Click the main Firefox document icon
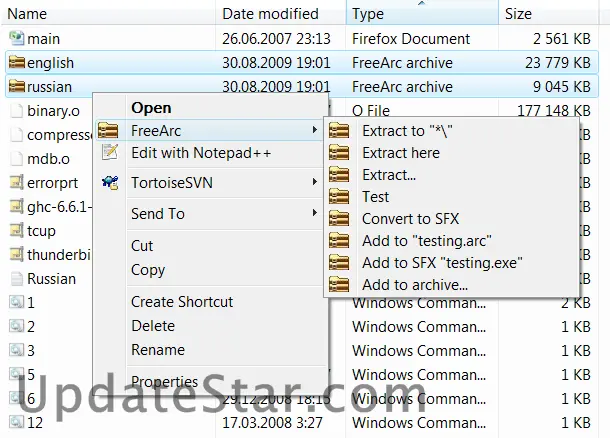This screenshot has width=610, height=438. coord(16,38)
